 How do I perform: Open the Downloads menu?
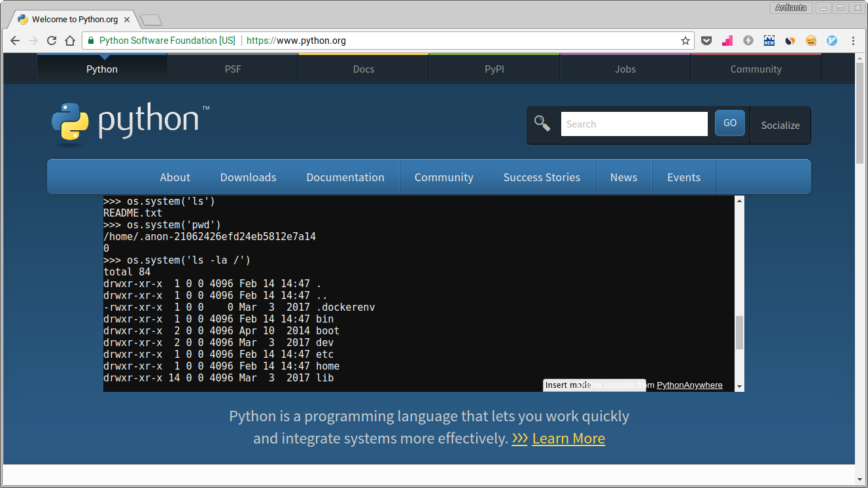click(248, 177)
